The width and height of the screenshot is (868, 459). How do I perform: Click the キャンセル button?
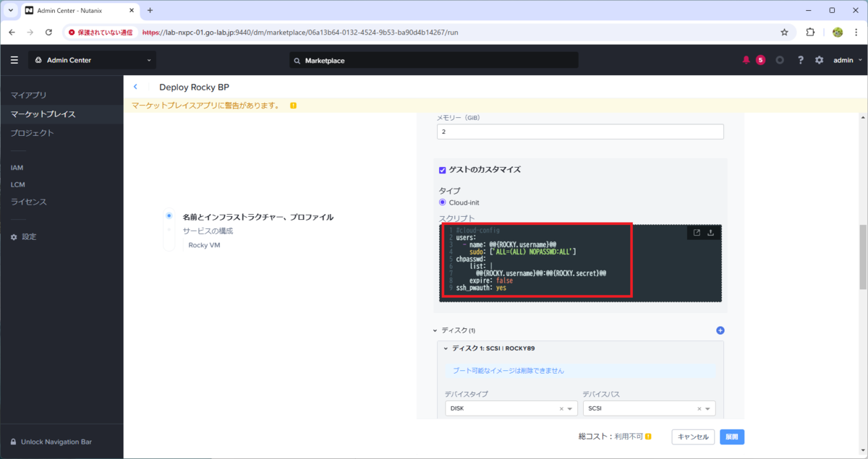coord(693,437)
